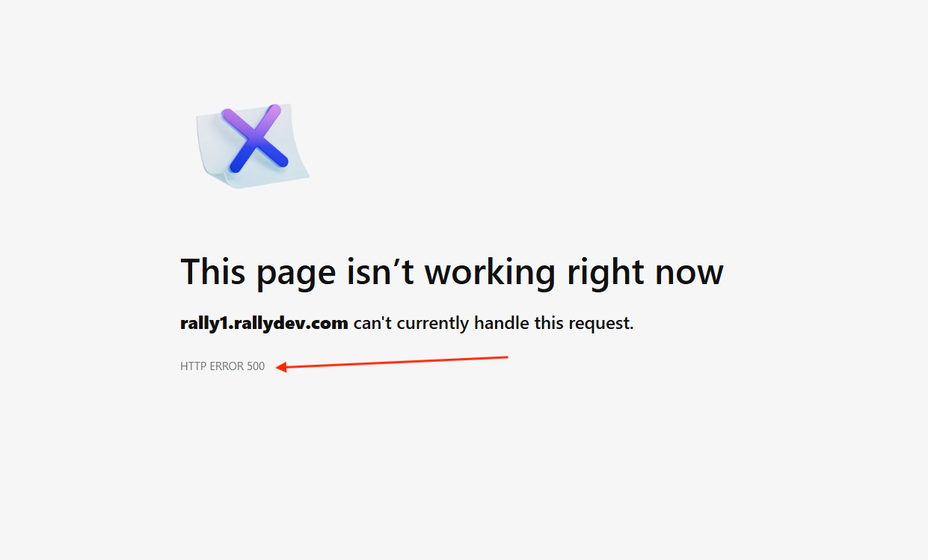Click the red arrow's pointed arrowhead
The image size is (928, 560).
click(x=281, y=367)
